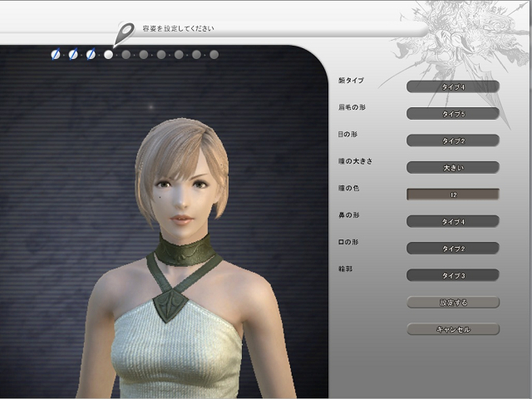
Task: Click the 口の形 label
Action: click(348, 242)
